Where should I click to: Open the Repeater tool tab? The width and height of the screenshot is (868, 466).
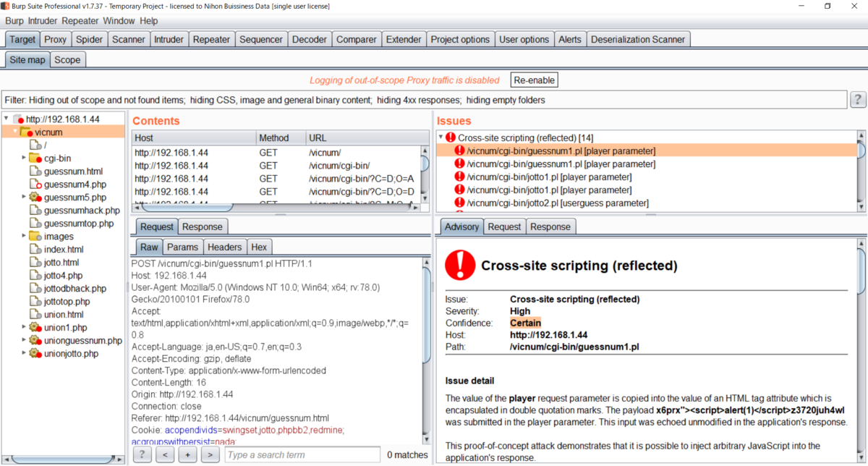click(211, 40)
